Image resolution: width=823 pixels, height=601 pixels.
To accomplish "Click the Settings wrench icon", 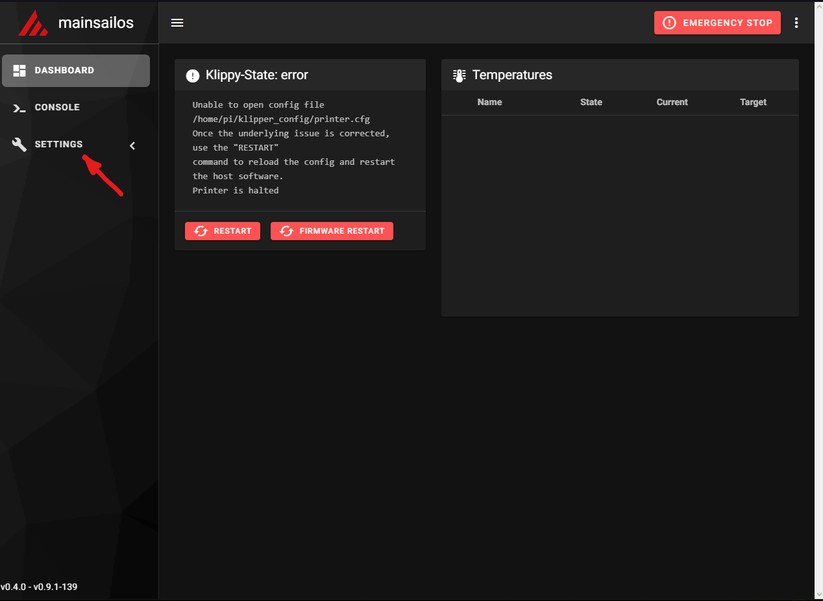I will point(19,145).
